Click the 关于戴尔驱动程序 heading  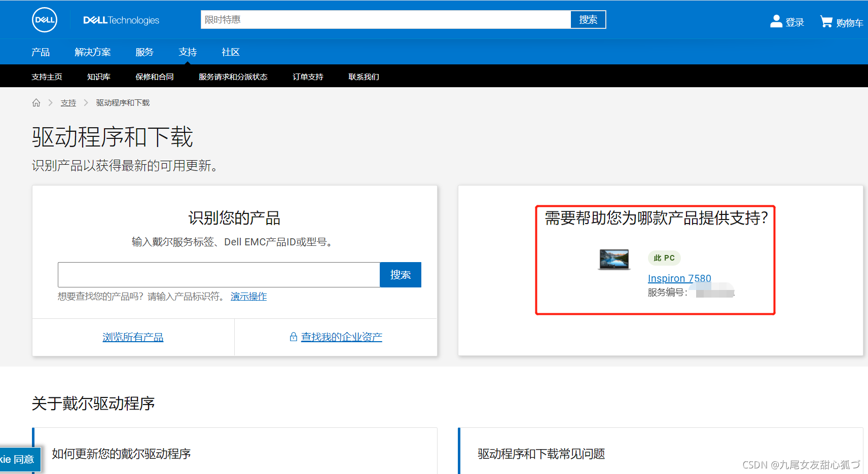93,404
